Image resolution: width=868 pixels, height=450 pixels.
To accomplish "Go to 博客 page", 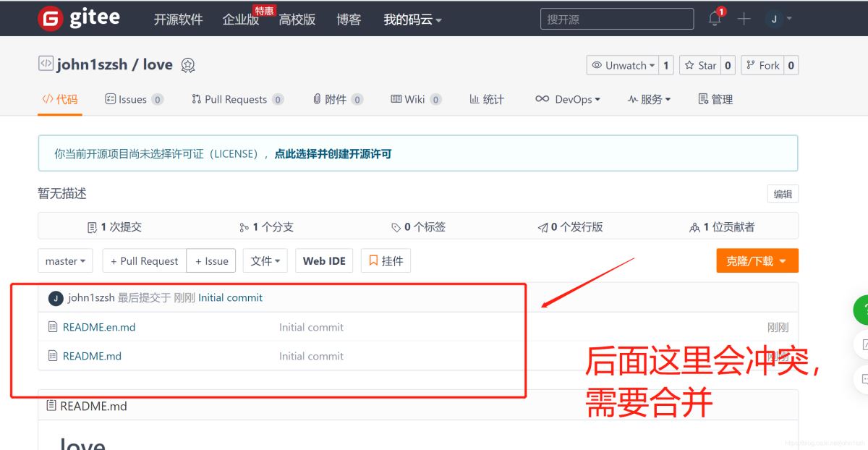I will coord(349,20).
